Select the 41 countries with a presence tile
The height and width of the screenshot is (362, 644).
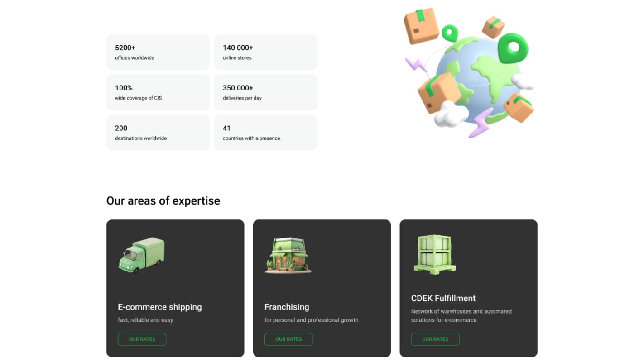(265, 133)
